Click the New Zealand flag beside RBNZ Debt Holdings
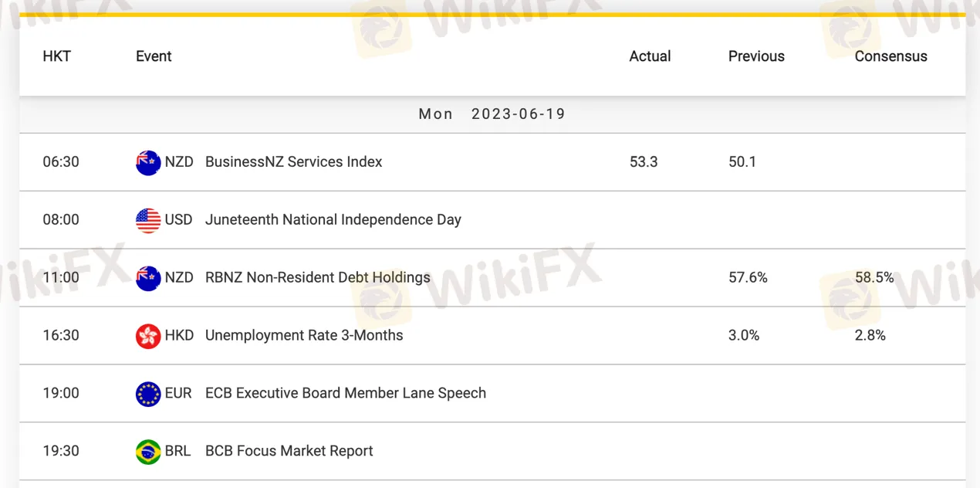Screen dimensions: 980x488 click(x=148, y=278)
